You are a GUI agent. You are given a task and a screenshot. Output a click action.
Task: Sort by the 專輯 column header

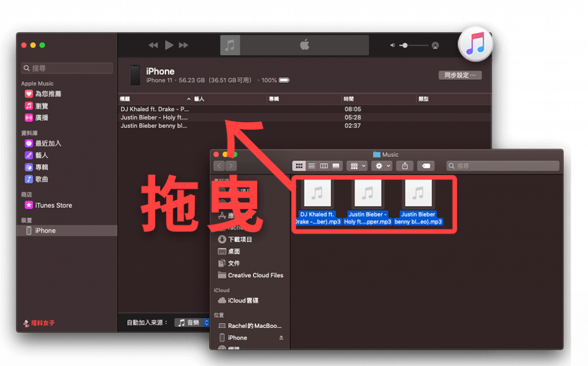[304, 99]
